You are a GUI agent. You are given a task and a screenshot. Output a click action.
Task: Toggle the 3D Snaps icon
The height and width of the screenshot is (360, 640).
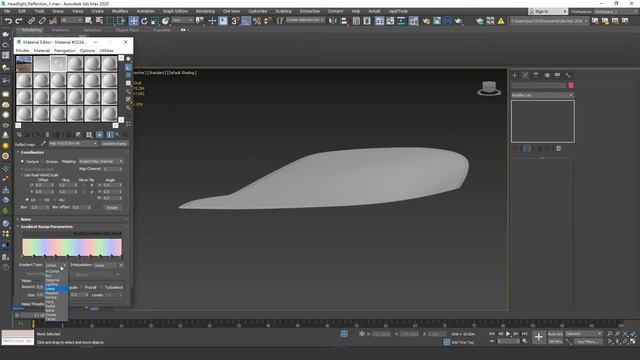point(235,21)
